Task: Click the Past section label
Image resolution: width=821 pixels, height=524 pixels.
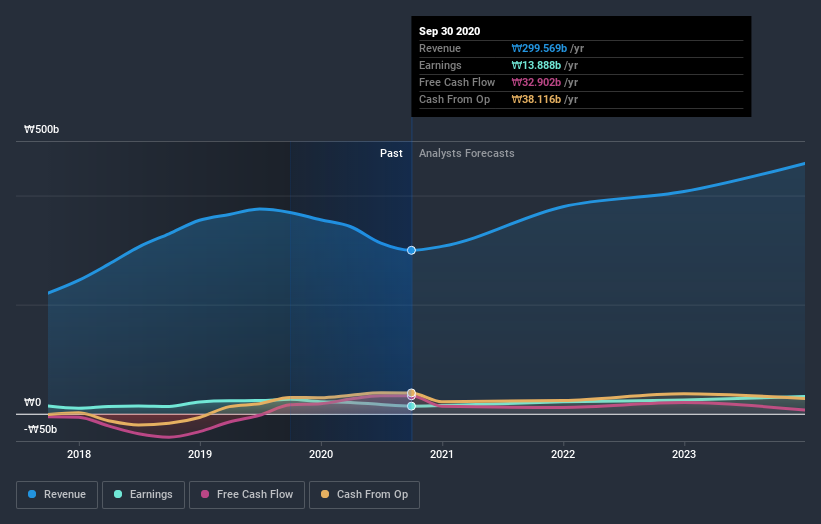Action: pyautogui.click(x=391, y=153)
